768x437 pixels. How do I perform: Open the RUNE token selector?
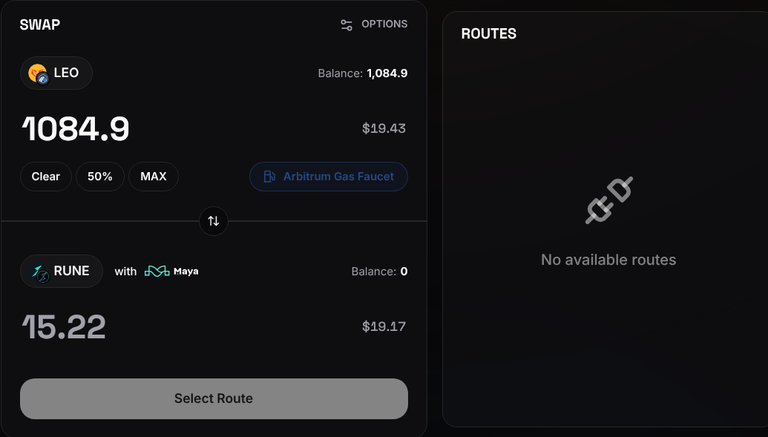coord(62,271)
